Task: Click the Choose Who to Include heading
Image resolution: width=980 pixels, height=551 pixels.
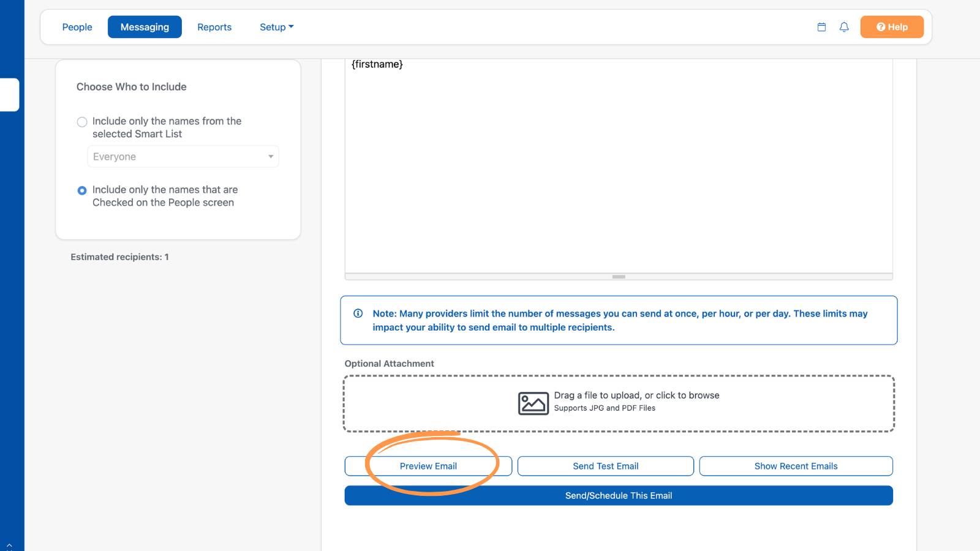Action: tap(132, 87)
